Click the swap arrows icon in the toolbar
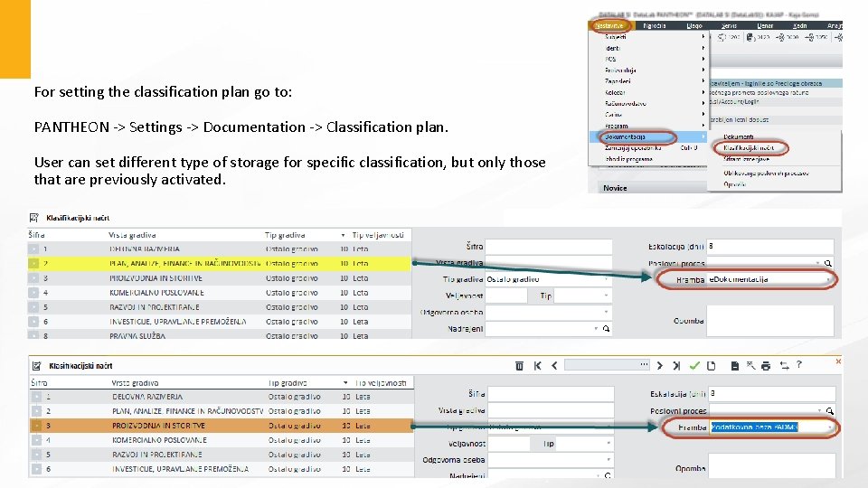 coord(784,366)
